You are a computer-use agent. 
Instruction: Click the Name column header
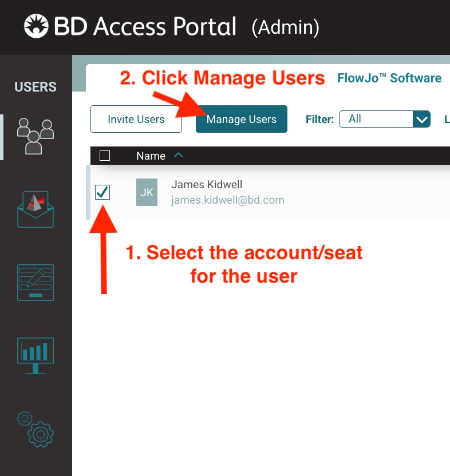[151, 156]
